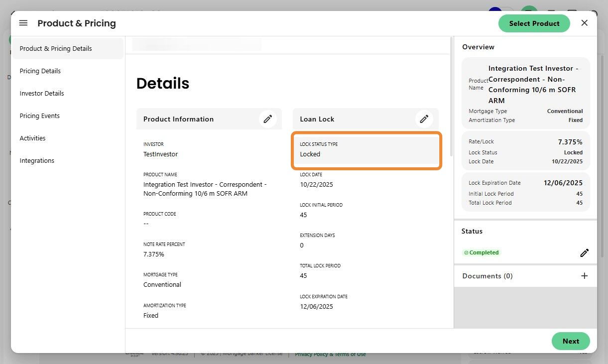This screenshot has height=364, width=608.
Task: Open Privacy Policy & Terms of Use link
Action: 330,355
